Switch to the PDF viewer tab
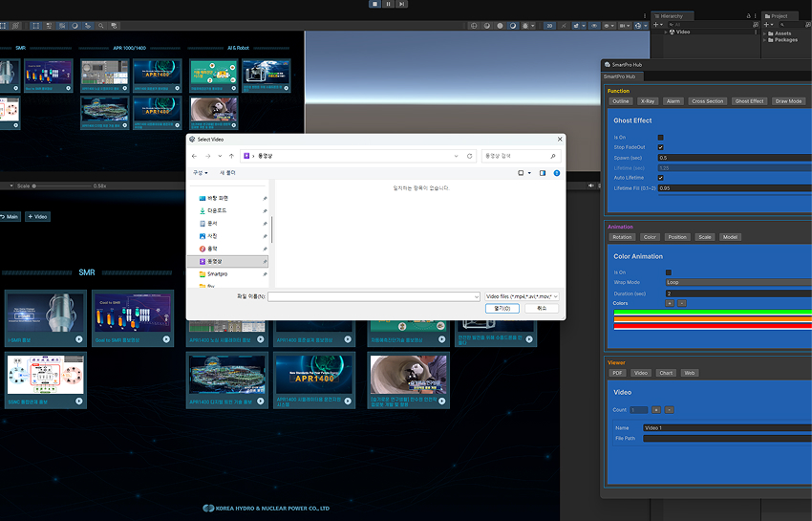Screen dimensions: 812x521 (617, 373)
